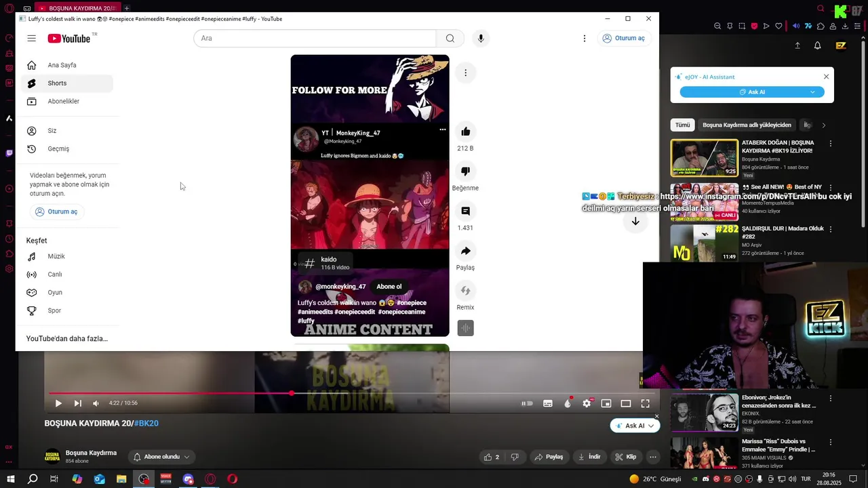Screen dimensions: 868x488
Task: Select Shorts in the sidebar
Action: [67, 83]
